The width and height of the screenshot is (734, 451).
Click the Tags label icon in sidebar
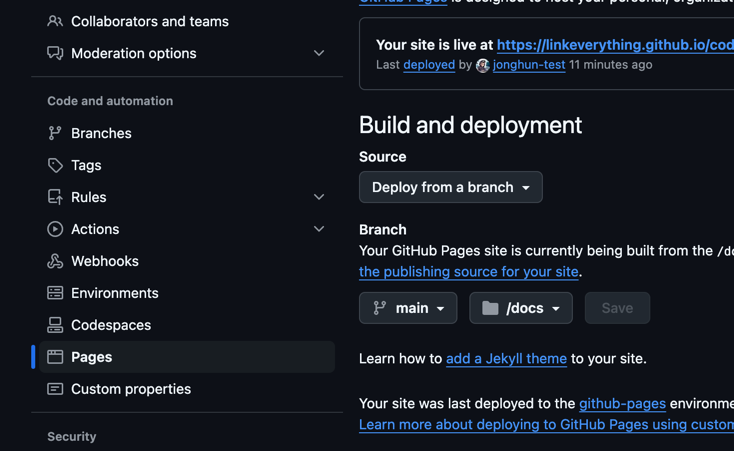click(x=55, y=165)
